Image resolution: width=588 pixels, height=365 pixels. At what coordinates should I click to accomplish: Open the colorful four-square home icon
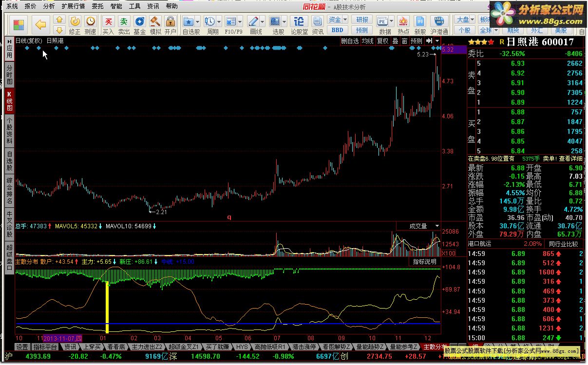click(x=19, y=25)
